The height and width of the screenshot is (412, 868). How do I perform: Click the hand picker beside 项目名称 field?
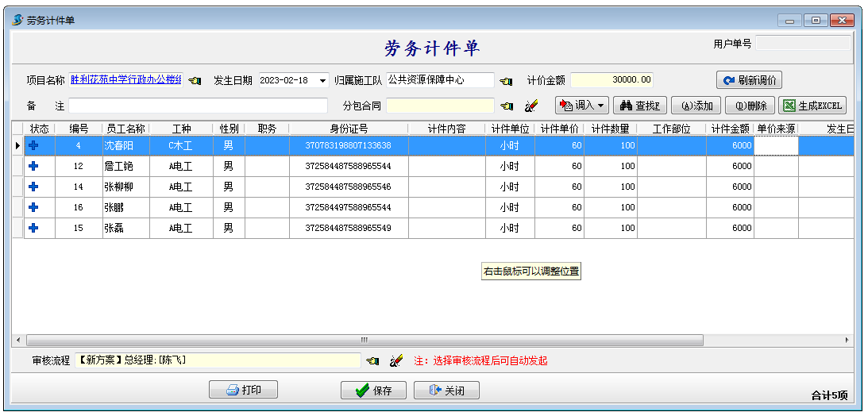[195, 81]
